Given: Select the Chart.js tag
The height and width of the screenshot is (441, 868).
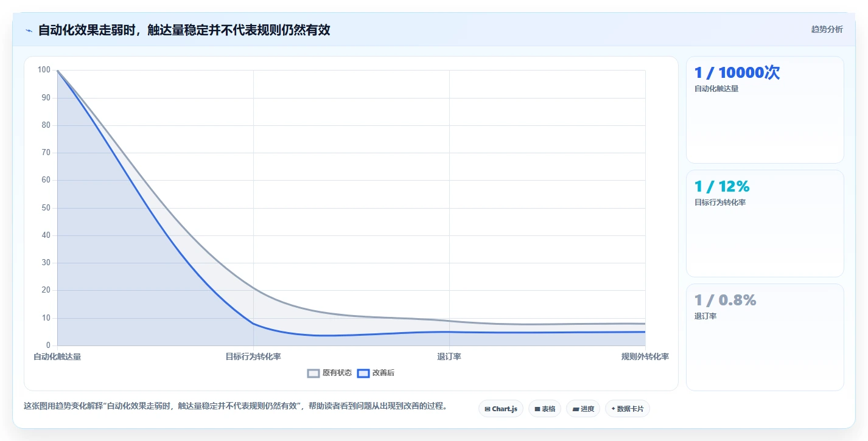Looking at the screenshot, I should click(501, 409).
